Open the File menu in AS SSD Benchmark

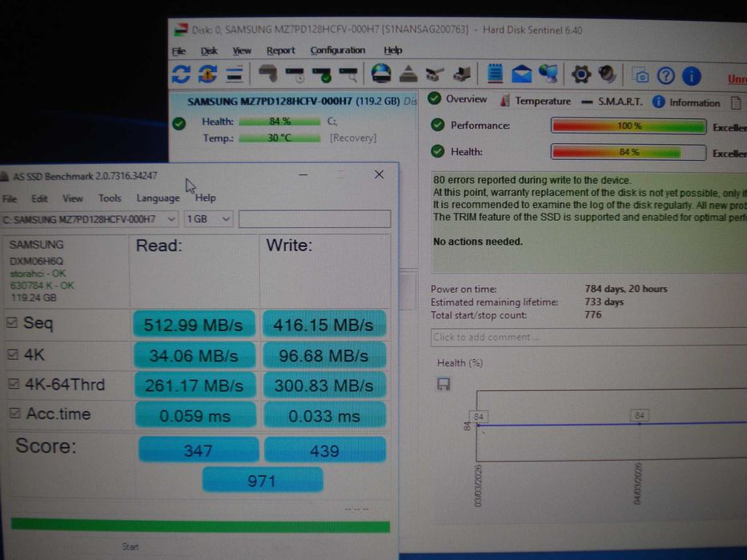[x=9, y=198]
